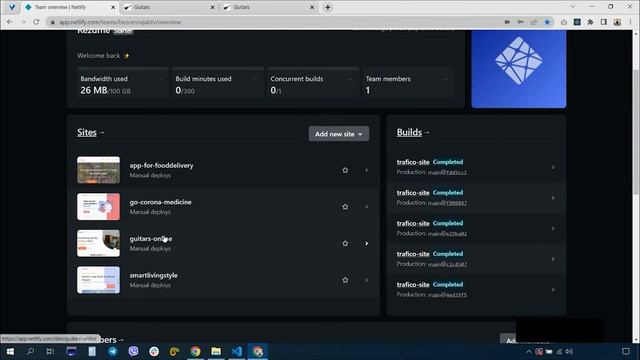Open the go-corona-medicine site name
The width and height of the screenshot is (640, 360).
point(160,202)
